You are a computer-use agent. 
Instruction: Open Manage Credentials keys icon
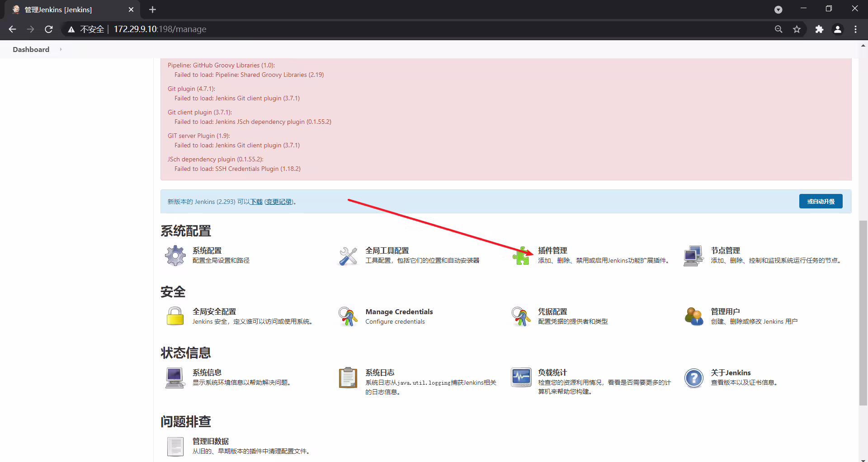[348, 316]
